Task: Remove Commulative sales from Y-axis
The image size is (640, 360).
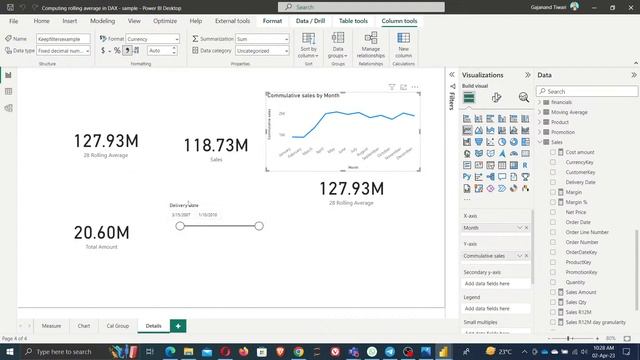Action: (x=527, y=256)
